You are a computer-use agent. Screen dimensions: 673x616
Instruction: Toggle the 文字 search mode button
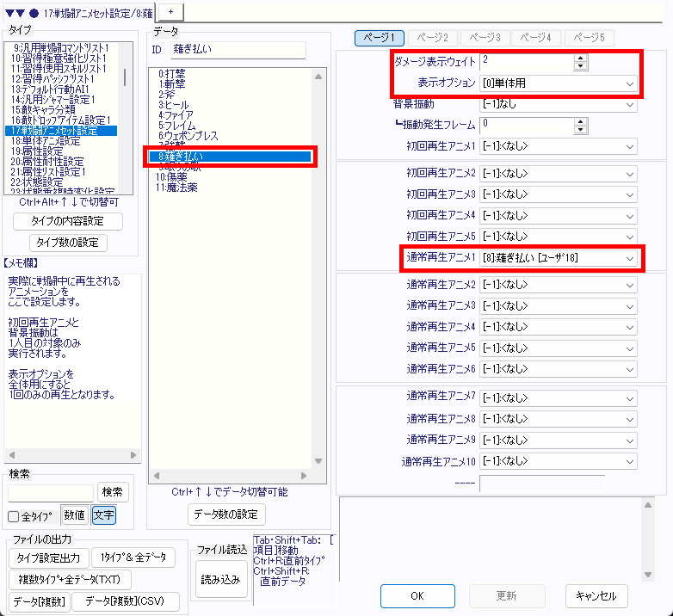(103, 515)
